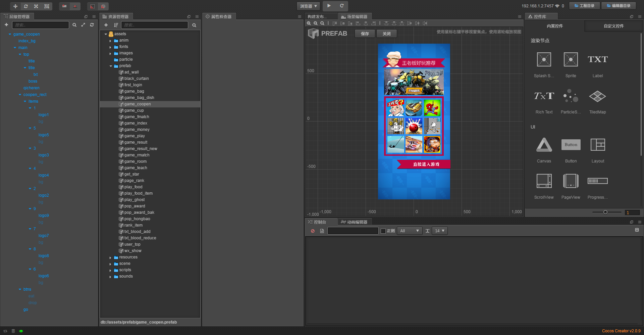Click the align top edges icon
This screenshot has height=335, width=644.
click(335, 23)
